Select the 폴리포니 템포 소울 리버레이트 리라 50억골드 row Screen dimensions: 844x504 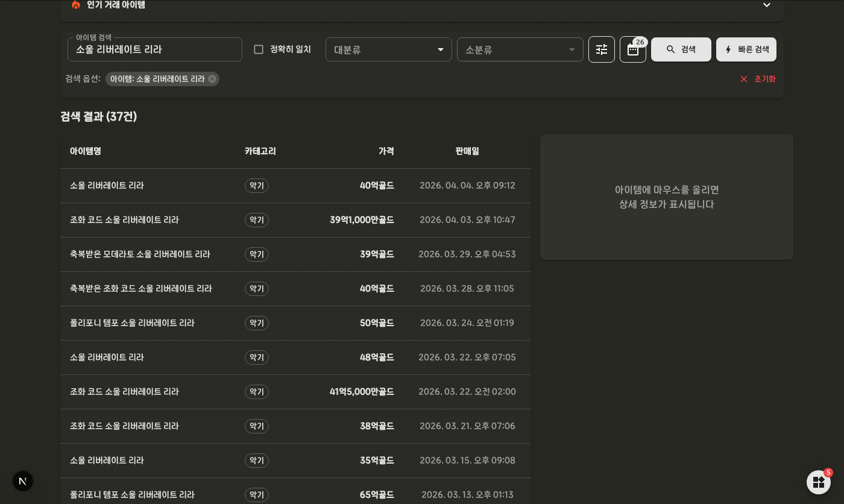pos(295,323)
